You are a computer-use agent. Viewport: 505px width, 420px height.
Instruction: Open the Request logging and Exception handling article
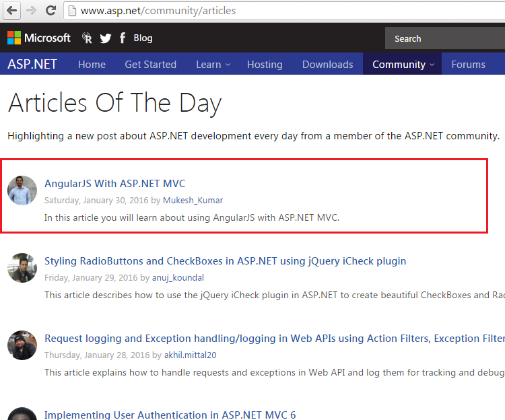point(275,339)
